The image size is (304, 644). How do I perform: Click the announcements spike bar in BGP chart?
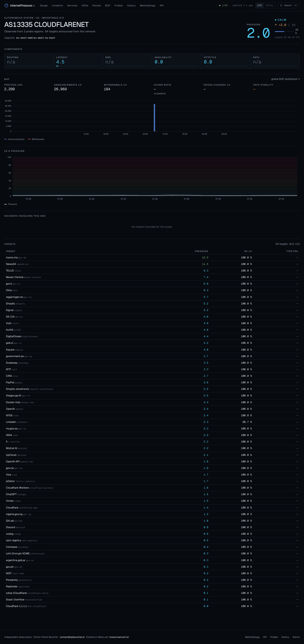154,118
